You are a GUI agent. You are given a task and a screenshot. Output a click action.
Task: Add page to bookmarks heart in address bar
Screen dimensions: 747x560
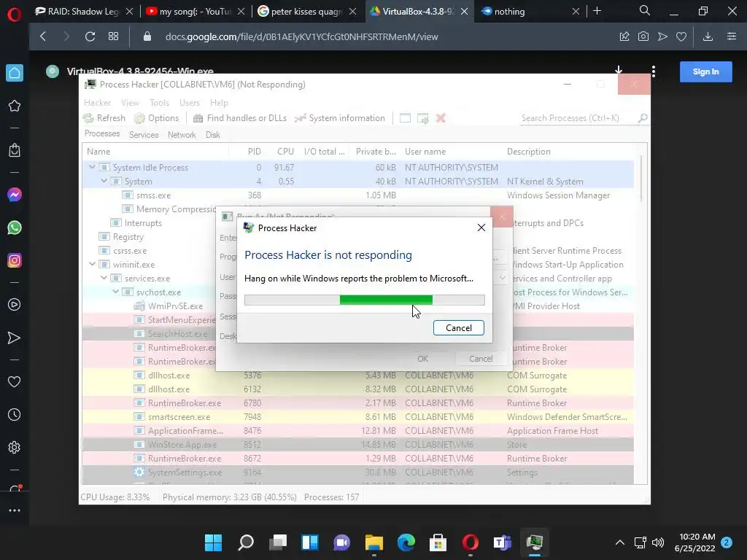[681, 36]
